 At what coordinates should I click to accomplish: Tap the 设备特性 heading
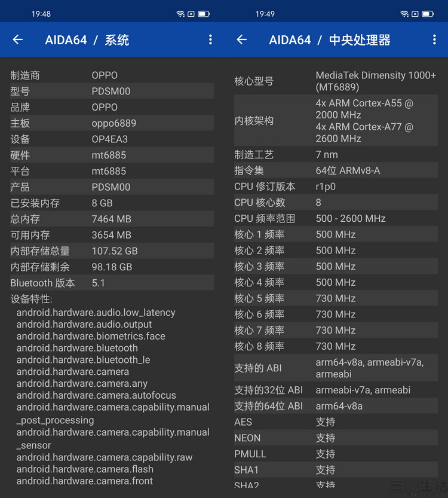point(32,299)
